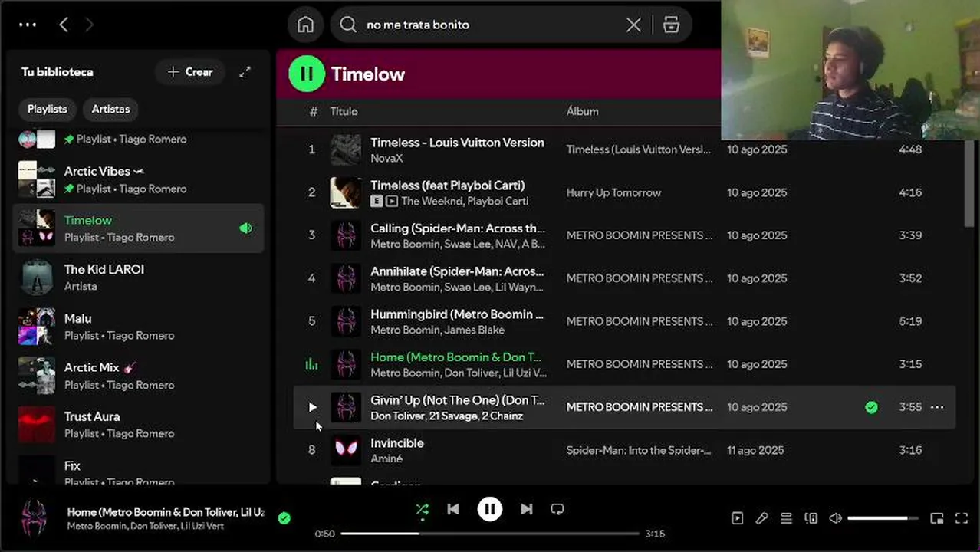The height and width of the screenshot is (552, 980).
Task: Open the miniplayer icon
Action: (936, 518)
